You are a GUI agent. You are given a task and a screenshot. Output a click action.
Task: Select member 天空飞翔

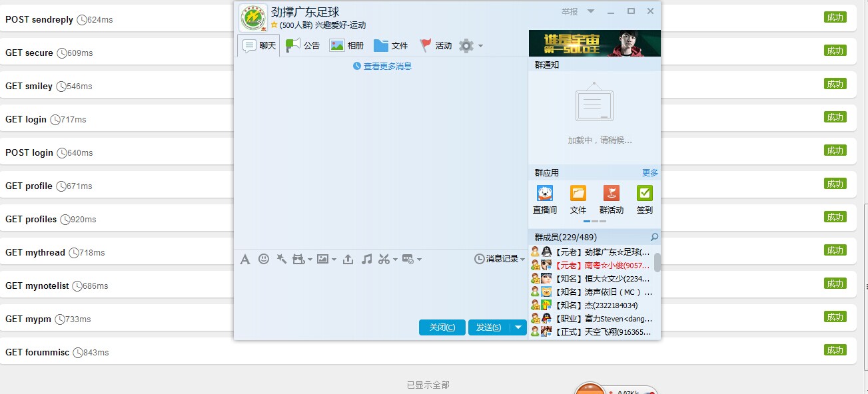tap(591, 331)
